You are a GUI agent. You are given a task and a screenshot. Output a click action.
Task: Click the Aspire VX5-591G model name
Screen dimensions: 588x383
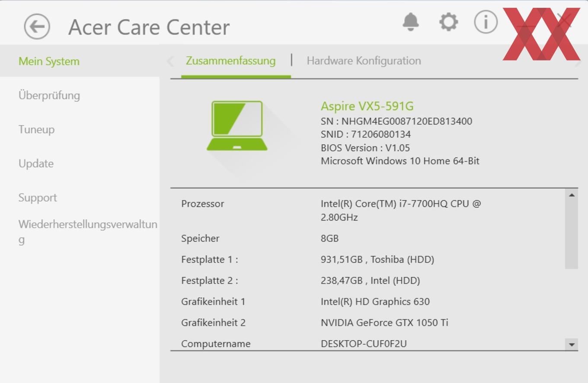pyautogui.click(x=367, y=106)
